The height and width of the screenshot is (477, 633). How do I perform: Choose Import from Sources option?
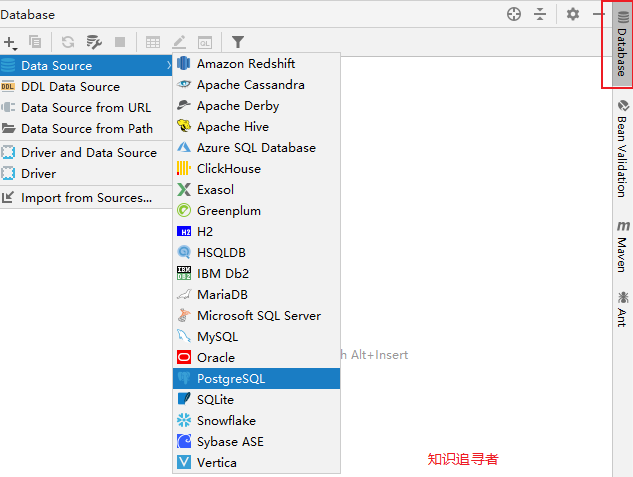[86, 198]
